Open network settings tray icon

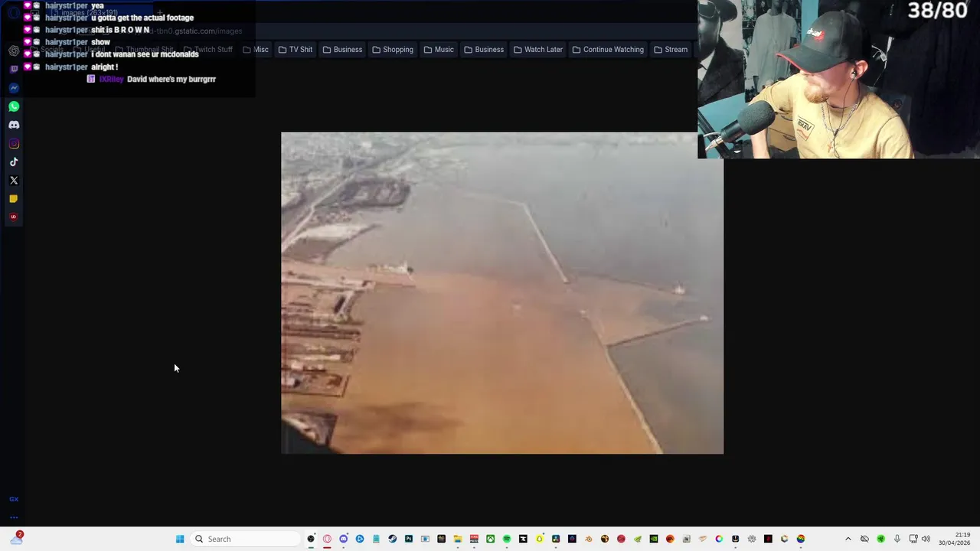[x=913, y=539]
